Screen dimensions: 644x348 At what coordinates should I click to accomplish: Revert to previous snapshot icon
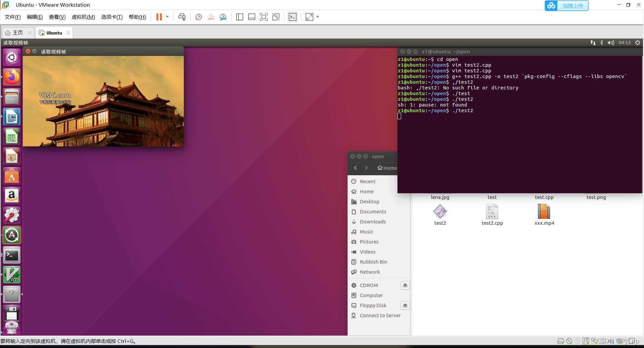pos(211,17)
